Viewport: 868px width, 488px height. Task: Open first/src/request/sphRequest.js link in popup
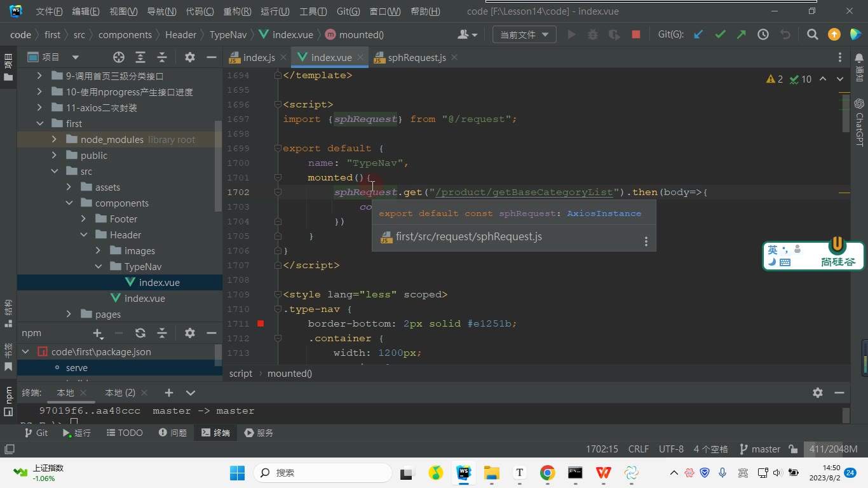(x=469, y=237)
